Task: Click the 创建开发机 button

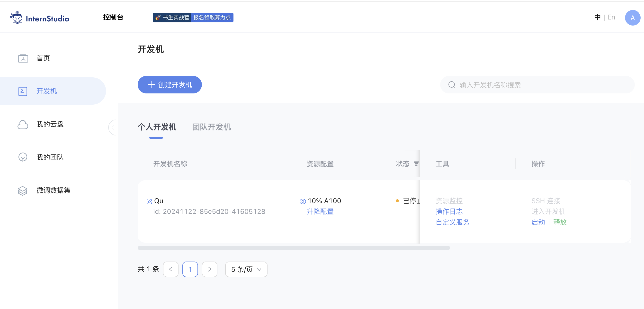Action: click(x=170, y=85)
